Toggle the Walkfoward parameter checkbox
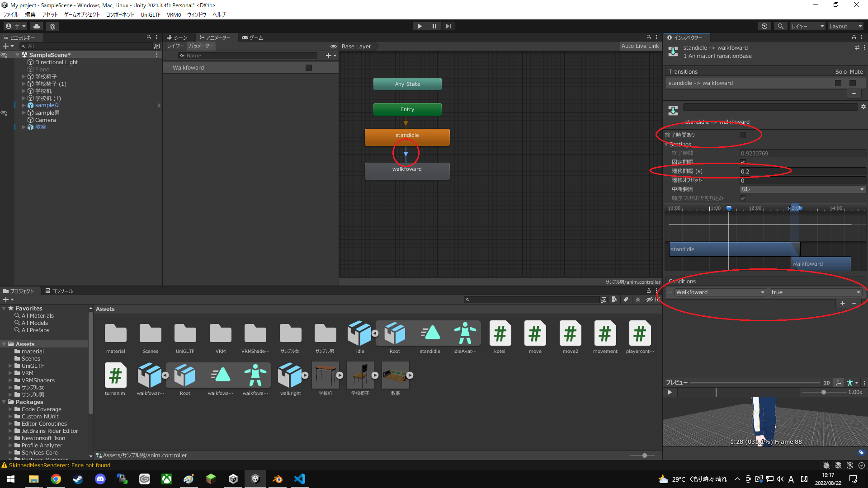This screenshot has height=488, width=868. (x=309, y=68)
